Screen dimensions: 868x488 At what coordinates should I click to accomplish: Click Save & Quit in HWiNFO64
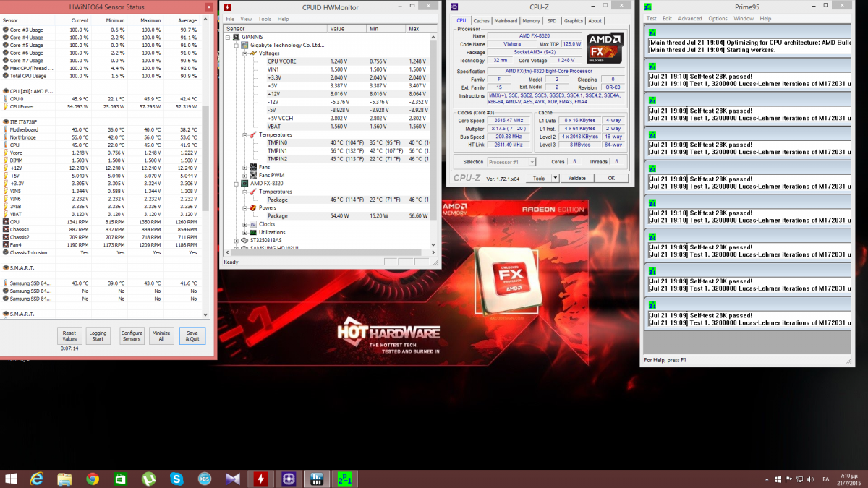(193, 335)
